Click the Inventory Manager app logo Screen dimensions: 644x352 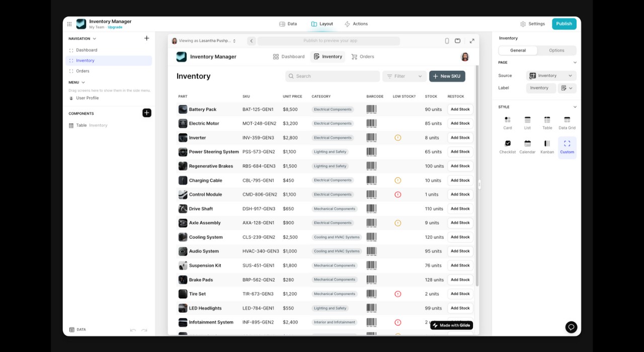click(x=81, y=24)
